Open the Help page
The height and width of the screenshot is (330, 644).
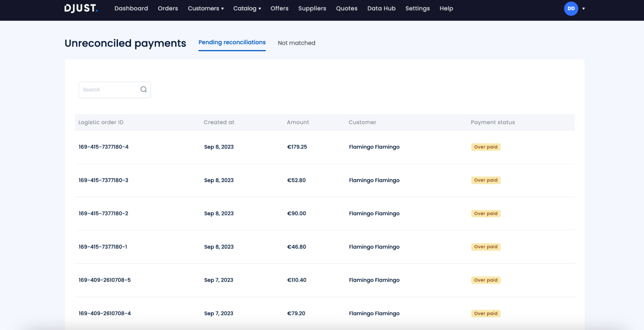(446, 8)
